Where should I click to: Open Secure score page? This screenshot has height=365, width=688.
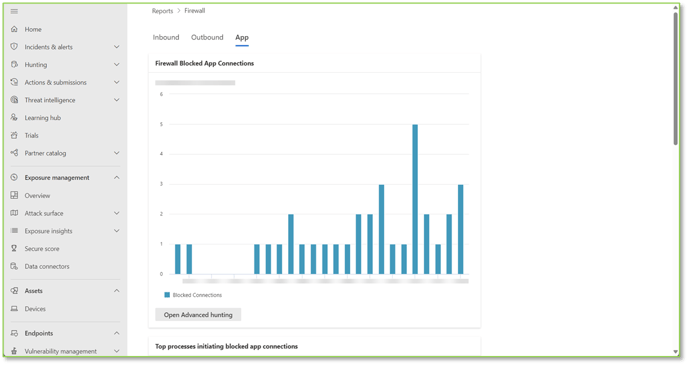coord(42,248)
